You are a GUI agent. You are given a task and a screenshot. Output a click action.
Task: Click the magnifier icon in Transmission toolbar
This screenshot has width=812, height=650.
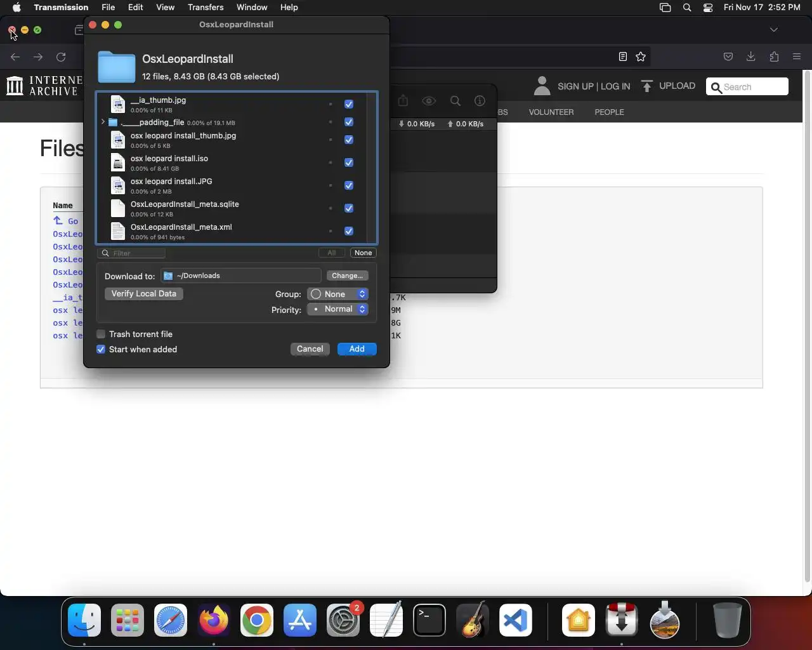(x=455, y=101)
